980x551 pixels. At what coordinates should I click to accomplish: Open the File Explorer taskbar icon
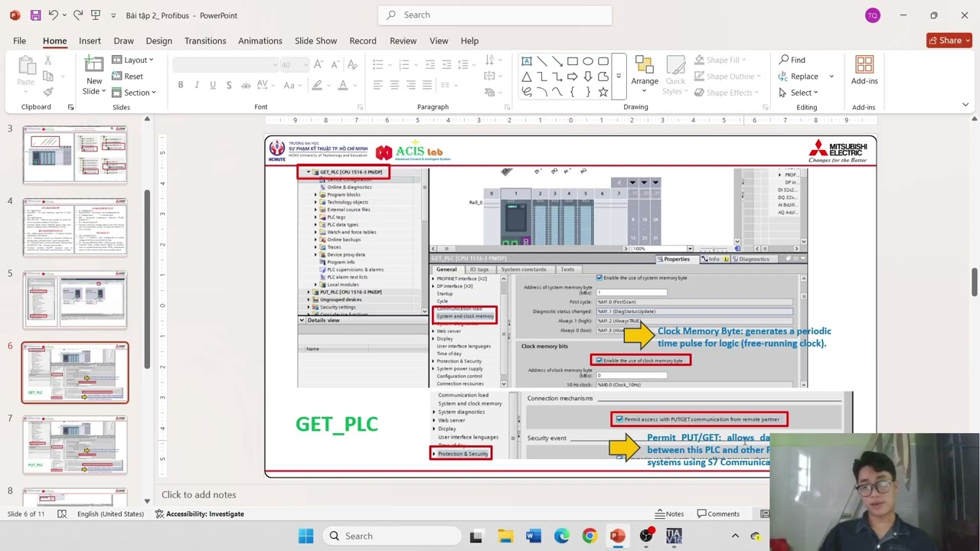tap(505, 536)
